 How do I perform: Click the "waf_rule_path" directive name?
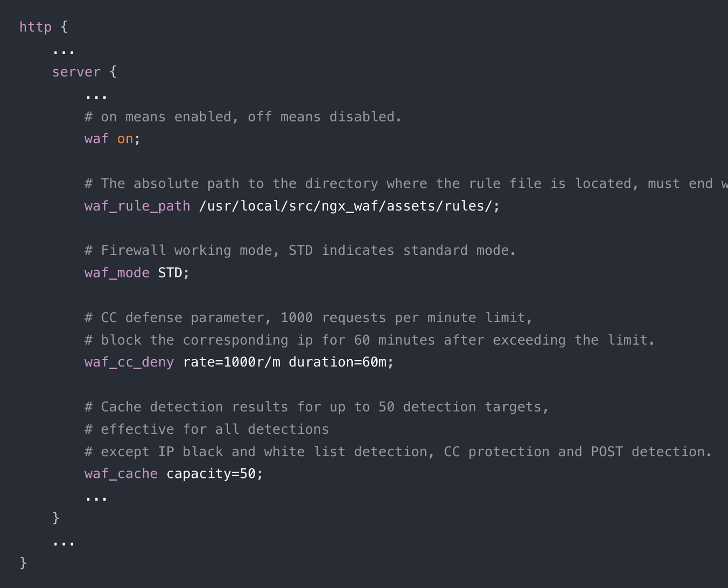pyautogui.click(x=137, y=206)
